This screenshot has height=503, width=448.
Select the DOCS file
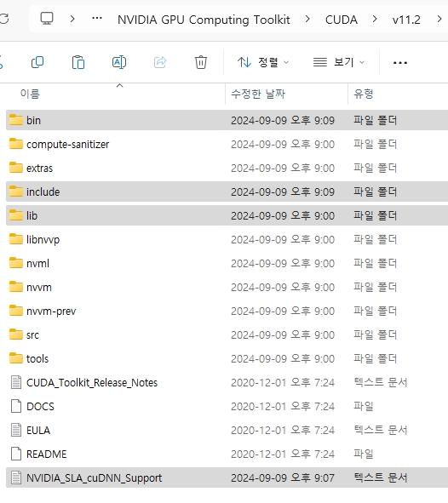(227, 407)
